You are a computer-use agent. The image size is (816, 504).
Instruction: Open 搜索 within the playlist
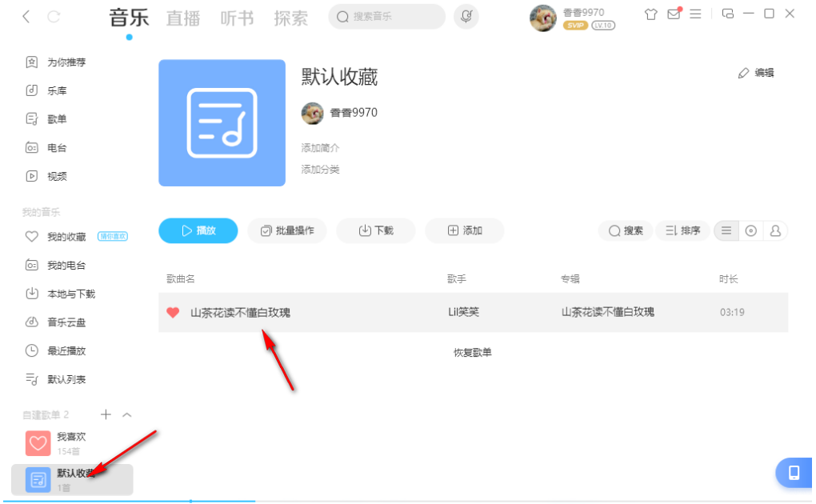(x=625, y=230)
